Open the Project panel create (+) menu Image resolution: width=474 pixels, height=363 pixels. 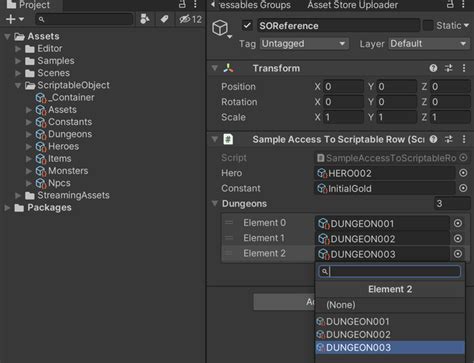(14, 19)
